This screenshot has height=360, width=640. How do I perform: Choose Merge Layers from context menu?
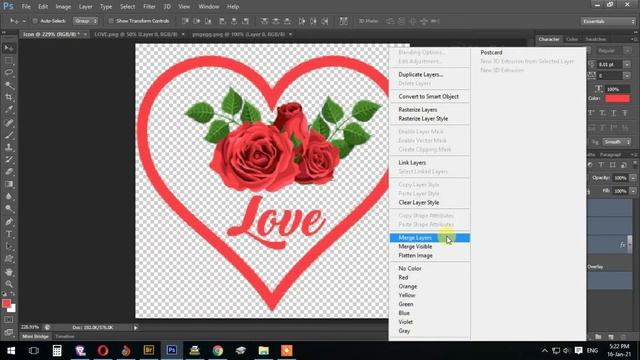[430, 238]
